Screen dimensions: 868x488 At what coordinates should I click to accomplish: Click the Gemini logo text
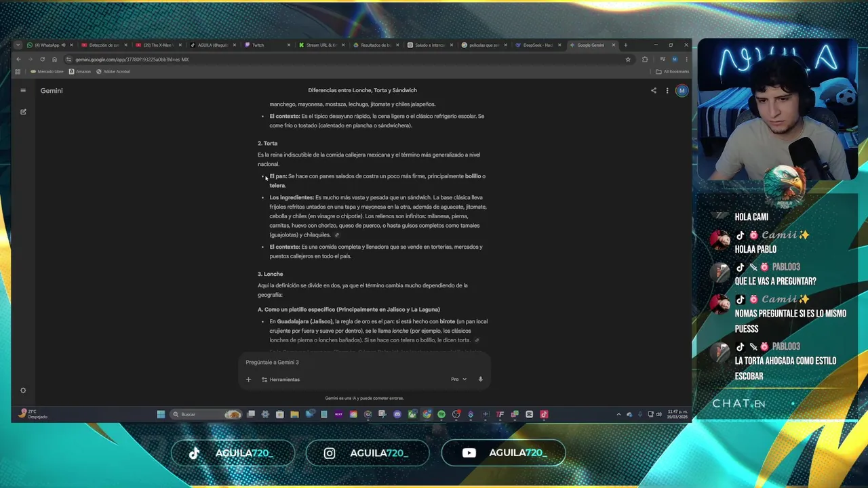pos(52,90)
